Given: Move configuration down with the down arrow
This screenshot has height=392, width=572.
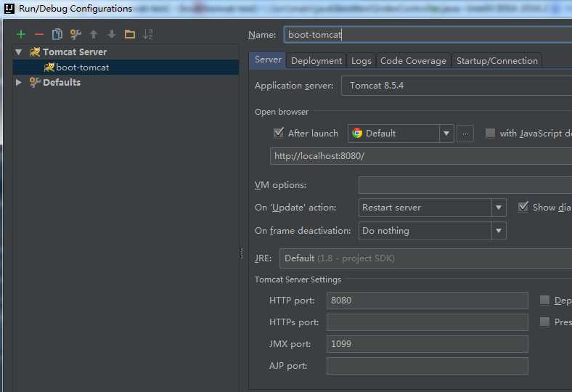Looking at the screenshot, I should tap(112, 34).
